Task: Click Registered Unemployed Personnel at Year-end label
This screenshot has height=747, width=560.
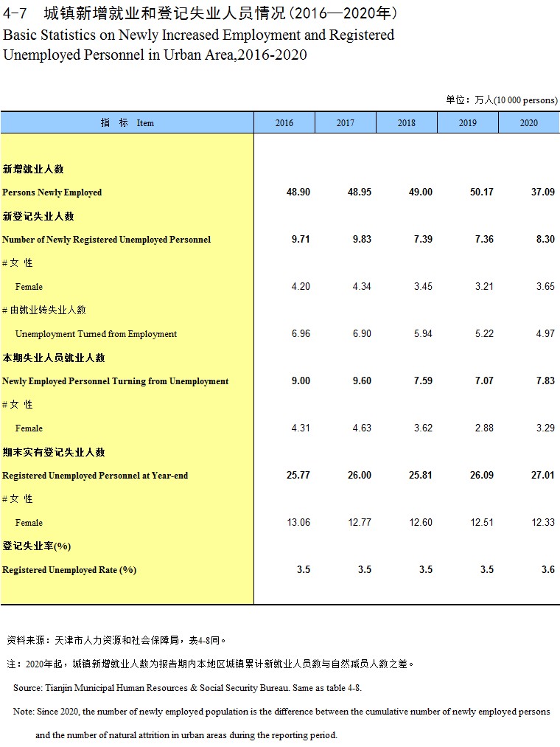Action: pos(95,476)
